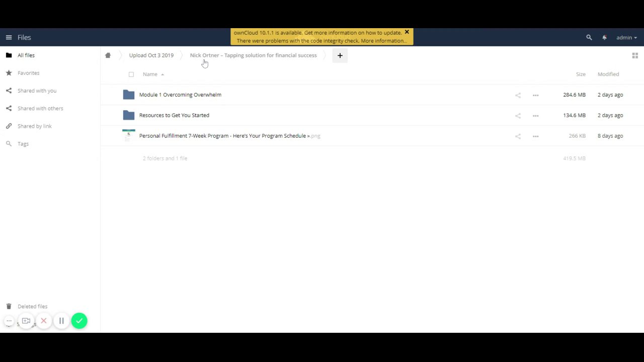The image size is (644, 362).
Task: Dismiss the yellow update notification with X
Action: click(x=407, y=32)
